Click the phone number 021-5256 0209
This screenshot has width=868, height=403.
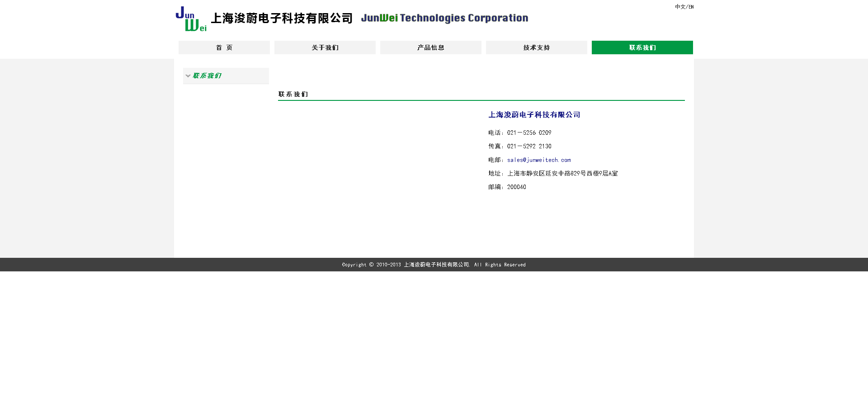pos(529,133)
